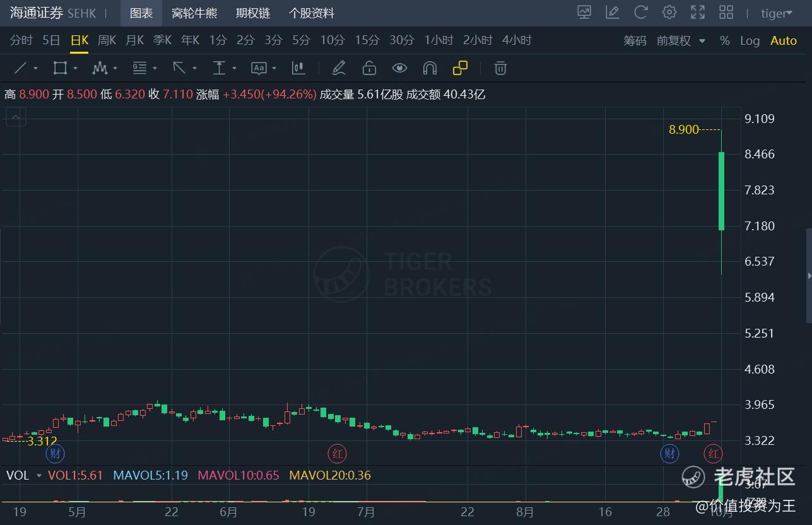
Task: Select the Fibonacci levels tool
Action: point(139,68)
